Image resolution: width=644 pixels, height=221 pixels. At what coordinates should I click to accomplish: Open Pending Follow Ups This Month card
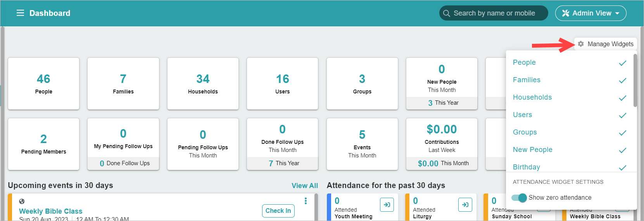[203, 144]
